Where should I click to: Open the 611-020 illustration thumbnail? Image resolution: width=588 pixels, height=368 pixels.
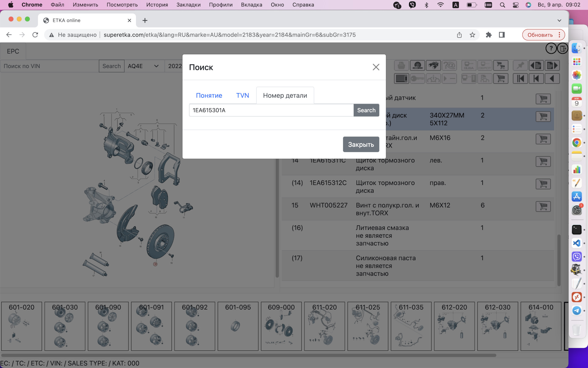pos(324,326)
